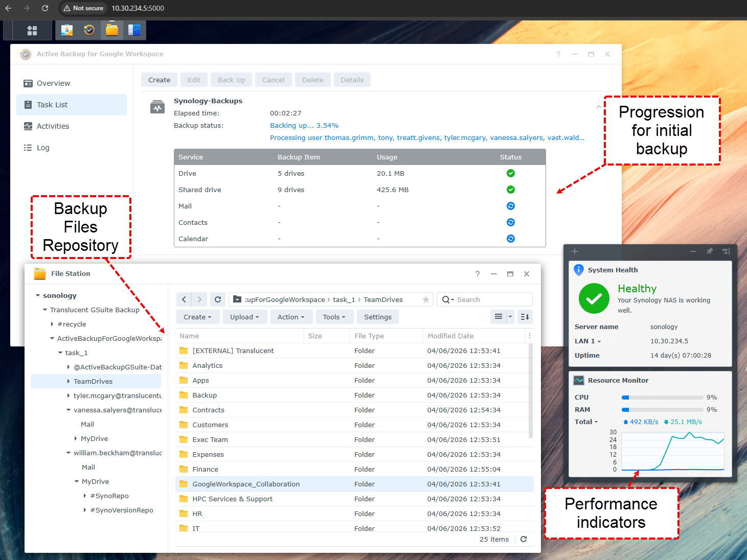The image size is (747, 560).
Task: Click the Contacts service syncing status icon
Action: [510, 222]
